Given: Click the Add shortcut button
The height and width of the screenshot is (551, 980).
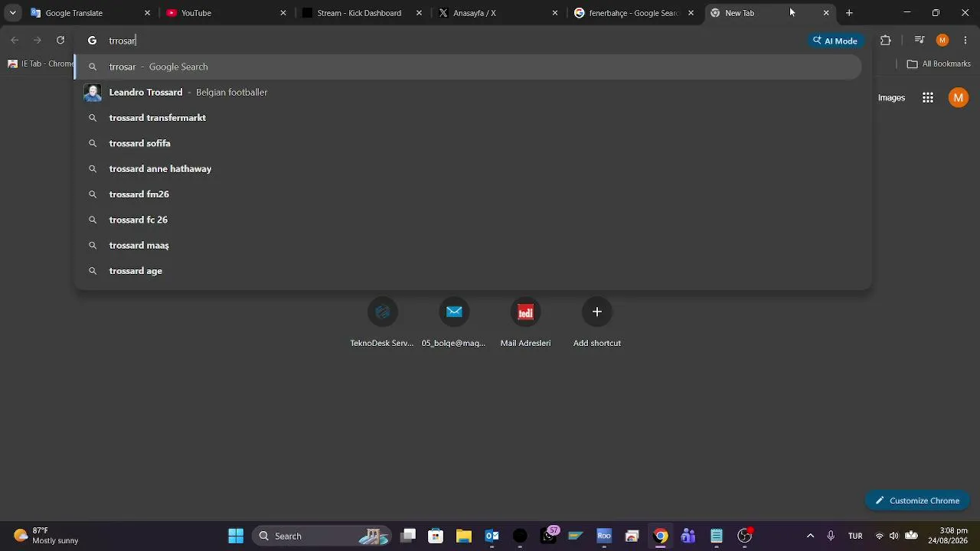Looking at the screenshot, I should pos(597,322).
